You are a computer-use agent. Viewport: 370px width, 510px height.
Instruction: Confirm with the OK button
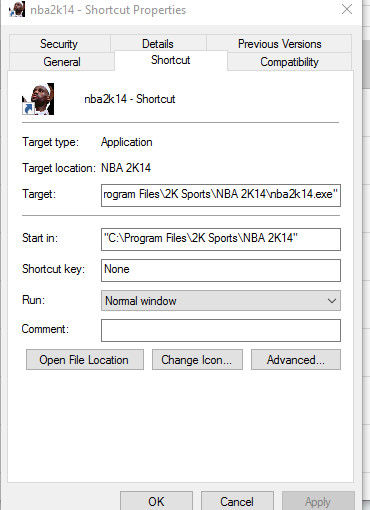pos(156,501)
